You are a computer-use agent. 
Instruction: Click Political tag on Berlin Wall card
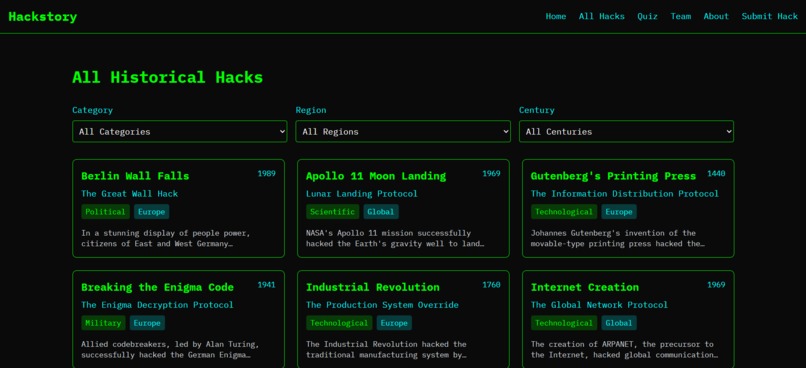pos(105,212)
